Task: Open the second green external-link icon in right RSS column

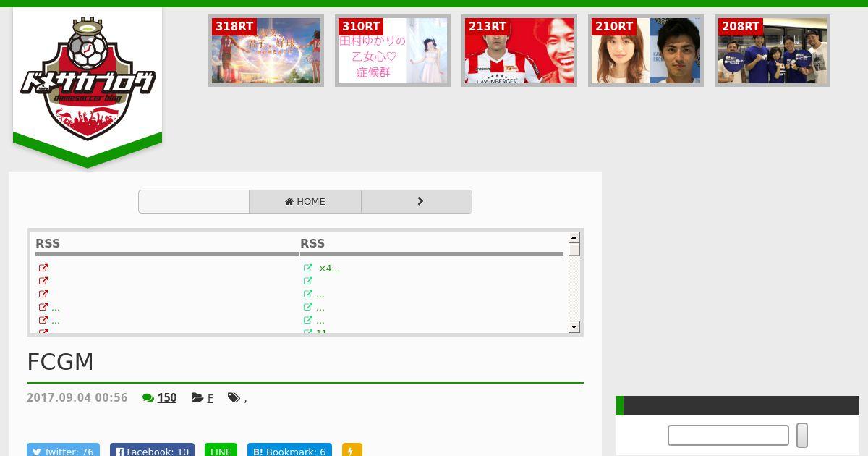Action: [x=308, y=281]
